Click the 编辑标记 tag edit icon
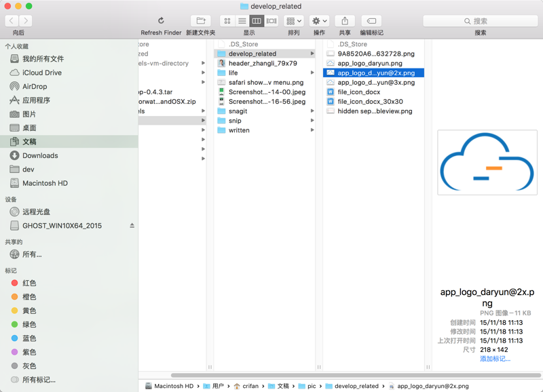 tap(371, 21)
